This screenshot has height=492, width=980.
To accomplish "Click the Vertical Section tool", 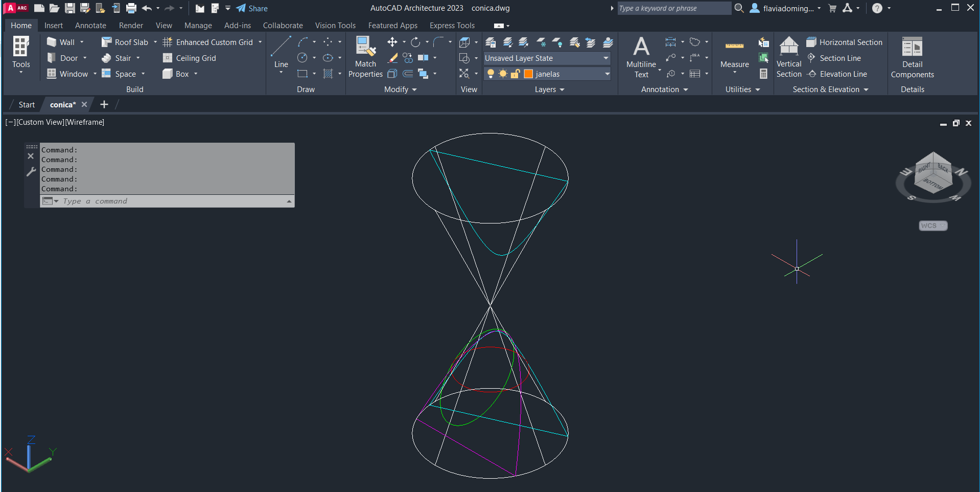I will tap(788, 57).
